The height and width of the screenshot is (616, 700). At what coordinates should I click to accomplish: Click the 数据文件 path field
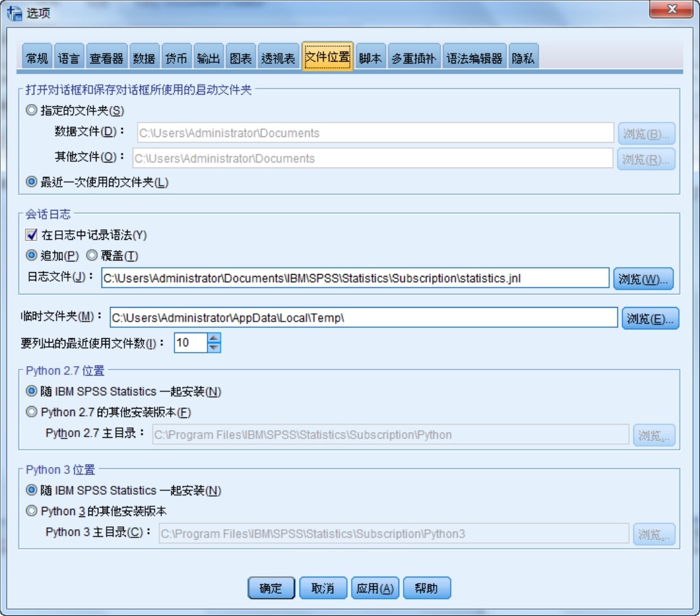click(376, 133)
